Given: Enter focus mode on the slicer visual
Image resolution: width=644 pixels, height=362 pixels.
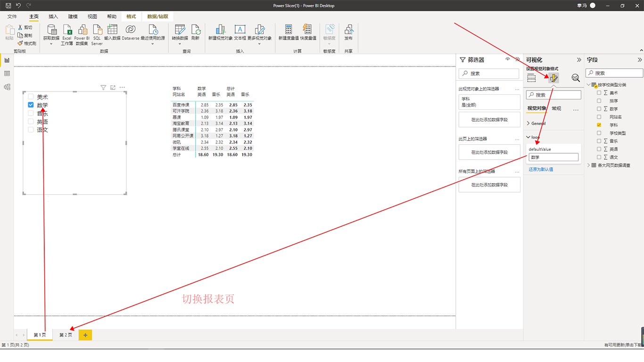Looking at the screenshot, I should tap(113, 87).
